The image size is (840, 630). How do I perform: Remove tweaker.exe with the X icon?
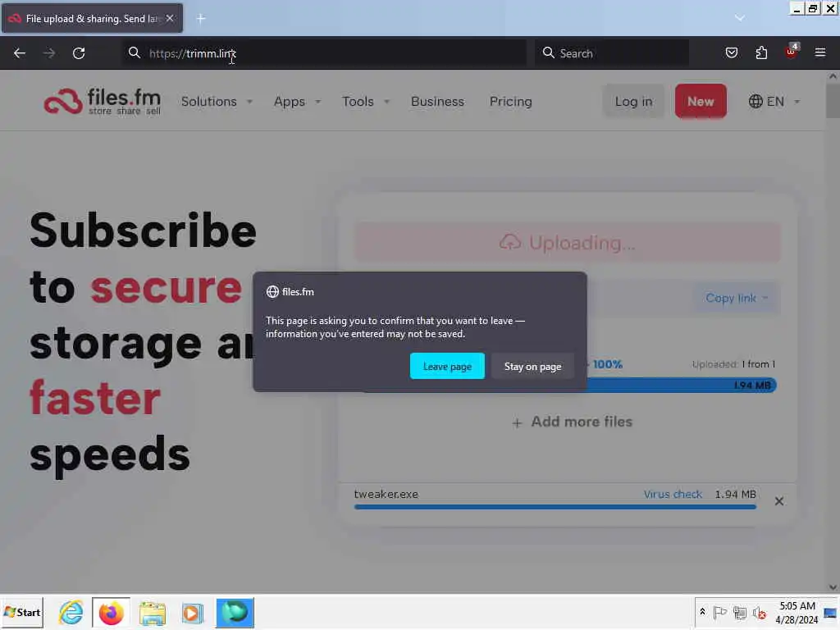pyautogui.click(x=779, y=501)
